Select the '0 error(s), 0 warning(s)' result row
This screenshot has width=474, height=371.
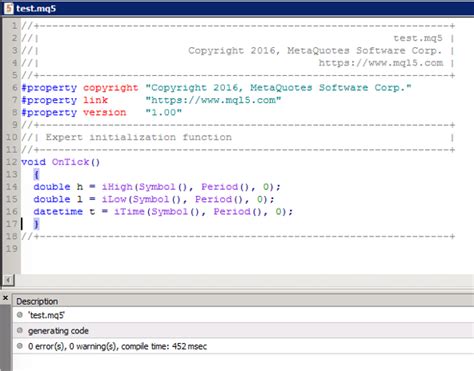point(243,346)
